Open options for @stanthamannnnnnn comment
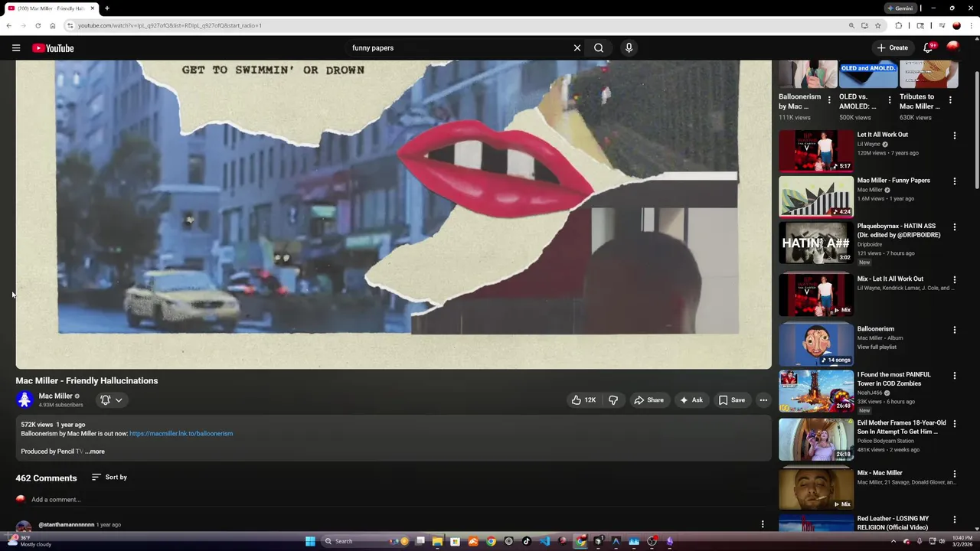 pyautogui.click(x=763, y=524)
